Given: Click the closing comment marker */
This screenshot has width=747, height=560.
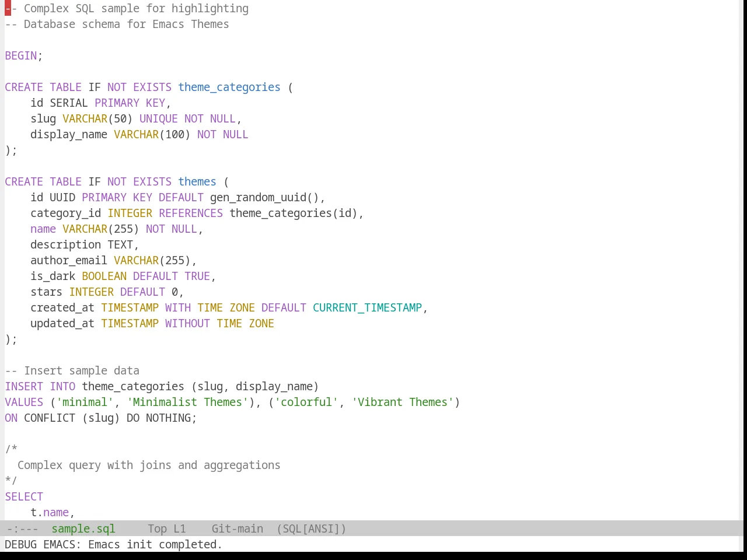Looking at the screenshot, I should (x=11, y=481).
